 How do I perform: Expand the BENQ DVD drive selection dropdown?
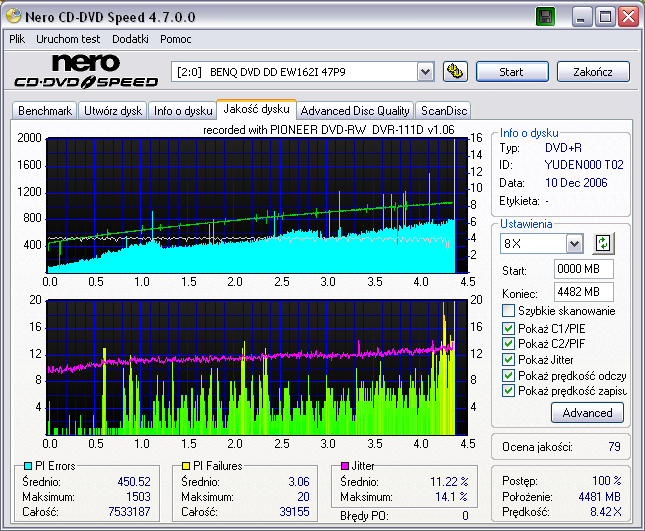[426, 72]
